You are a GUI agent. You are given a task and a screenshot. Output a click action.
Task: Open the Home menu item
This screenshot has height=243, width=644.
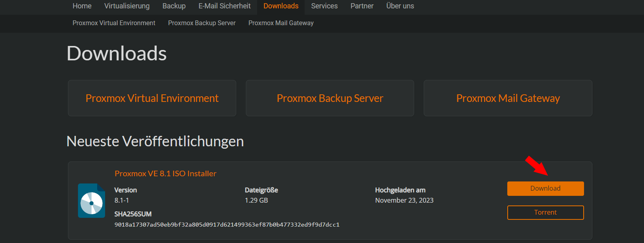82,6
